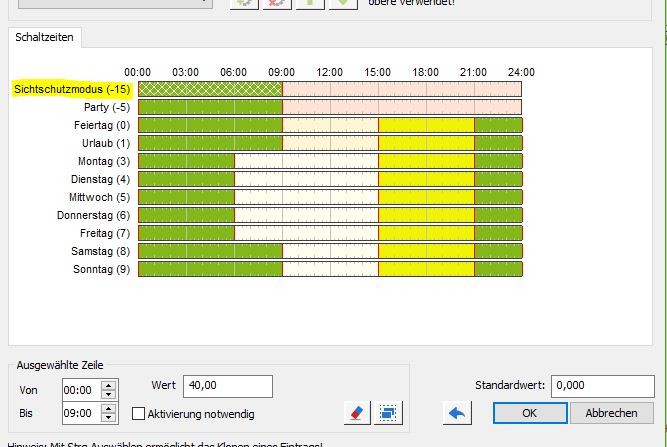Select yellow segment in the Dienstag row

[x=427, y=179]
